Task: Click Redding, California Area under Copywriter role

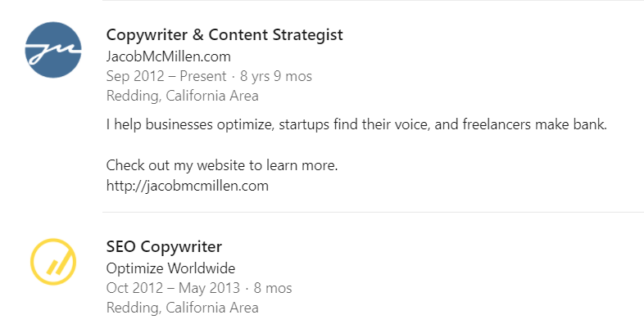Action: point(183,96)
